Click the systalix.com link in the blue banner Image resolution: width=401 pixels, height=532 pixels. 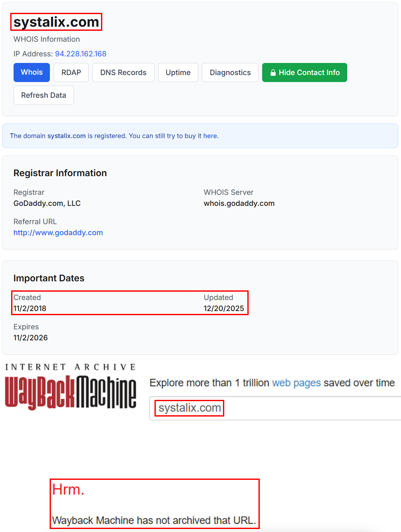[x=66, y=136]
